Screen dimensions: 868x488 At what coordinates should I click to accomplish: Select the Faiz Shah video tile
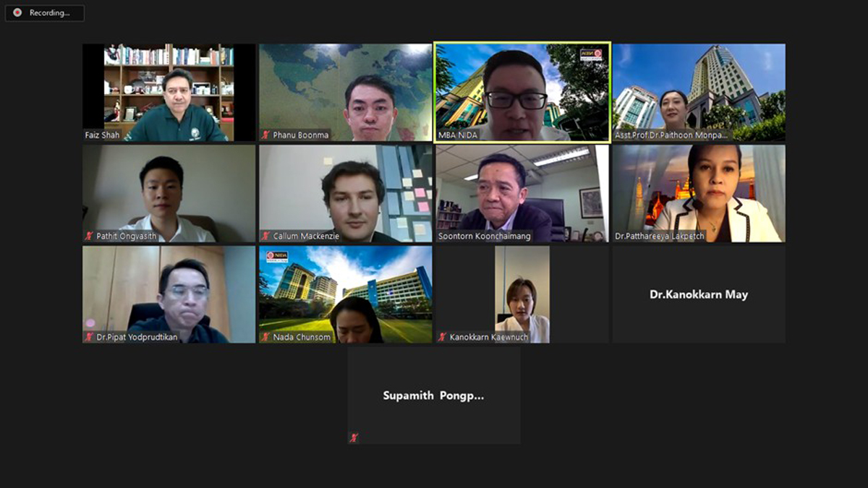(x=169, y=92)
